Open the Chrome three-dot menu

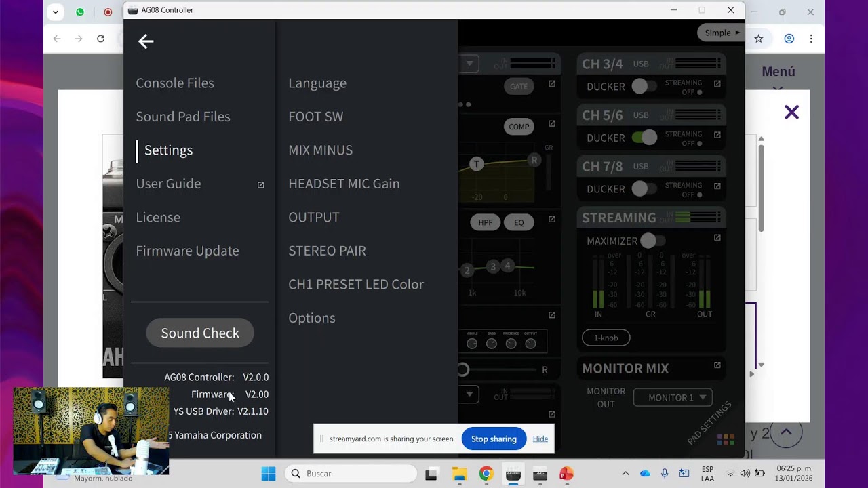(x=811, y=39)
